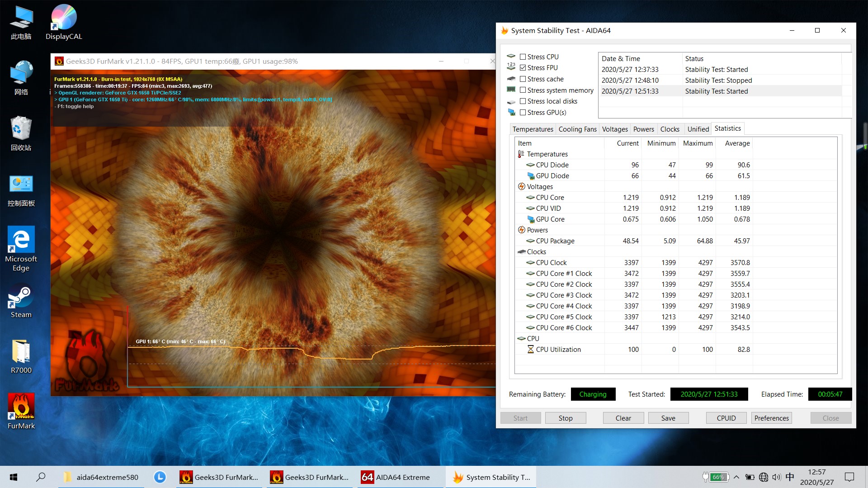
Task: Click the Average column header
Action: coord(737,143)
